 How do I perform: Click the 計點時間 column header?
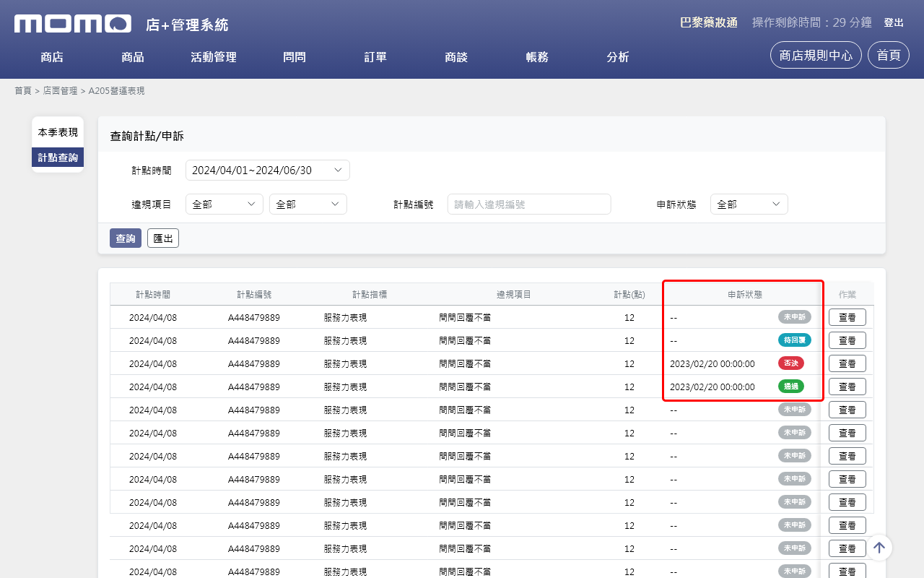pyautogui.click(x=153, y=295)
